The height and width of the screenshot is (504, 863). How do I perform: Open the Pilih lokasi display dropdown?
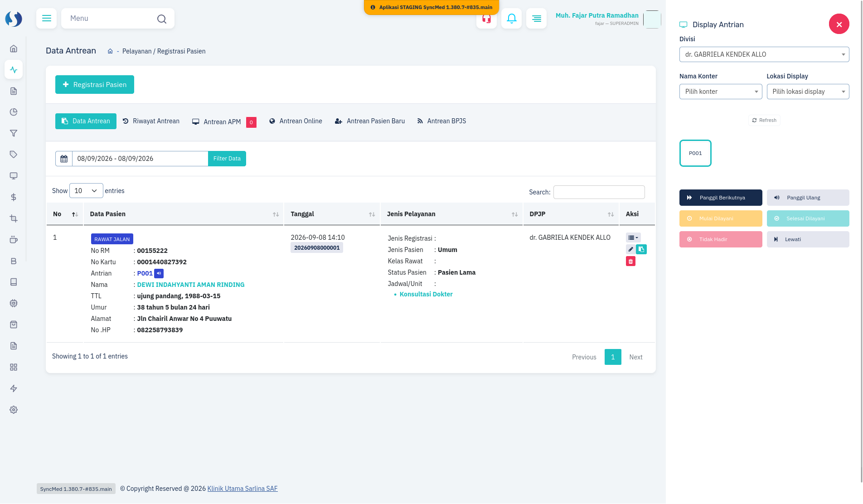tap(808, 92)
